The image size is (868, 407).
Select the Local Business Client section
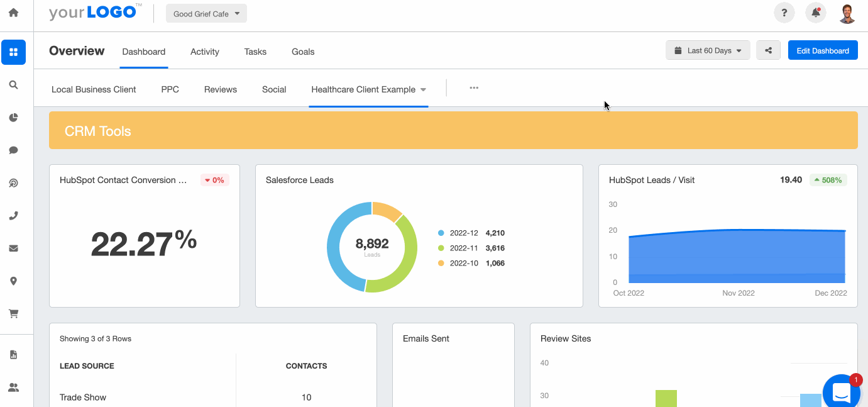point(94,89)
